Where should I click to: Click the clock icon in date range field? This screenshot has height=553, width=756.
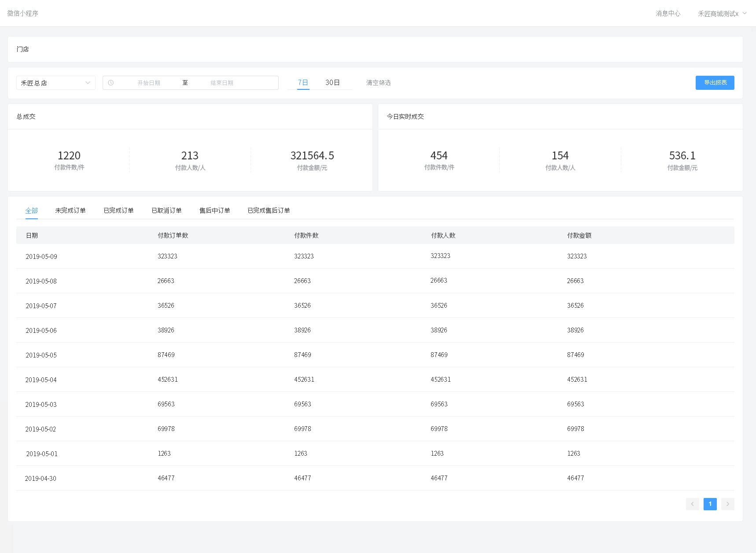111,83
